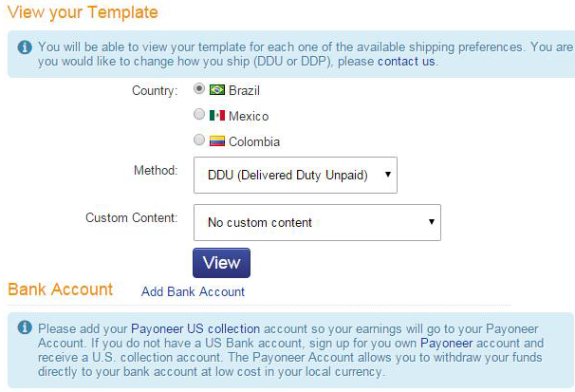Click the Mexico flag icon

coord(217,116)
